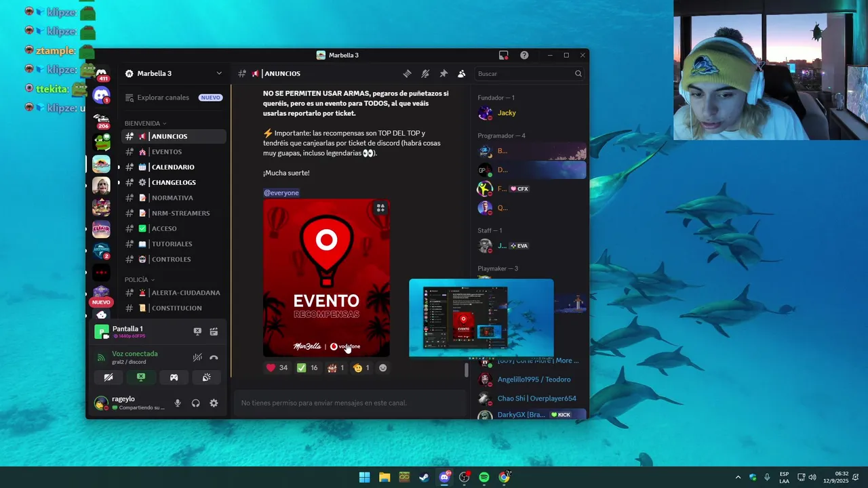This screenshot has height=488, width=868.
Task: Open Chrome from the taskbar
Action: coord(504,477)
